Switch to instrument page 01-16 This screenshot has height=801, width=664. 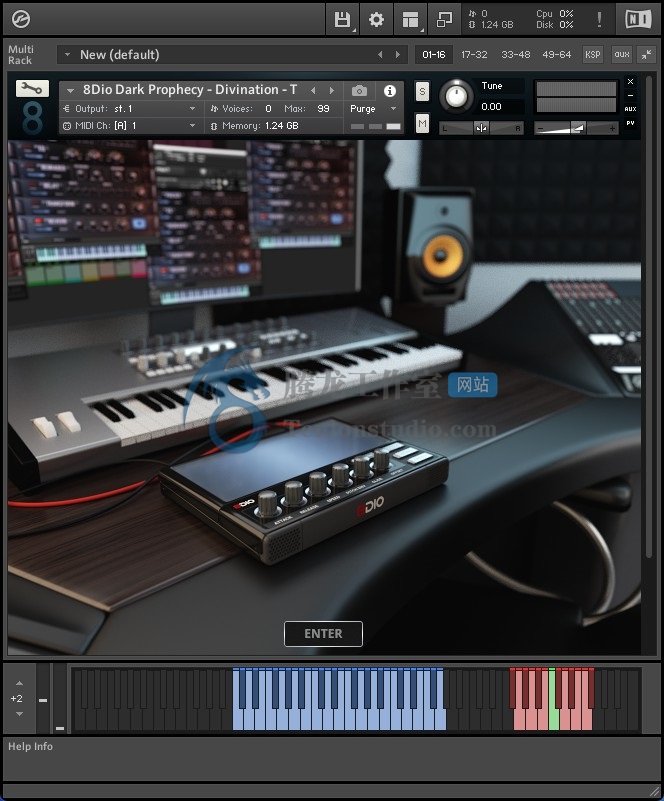coord(434,55)
